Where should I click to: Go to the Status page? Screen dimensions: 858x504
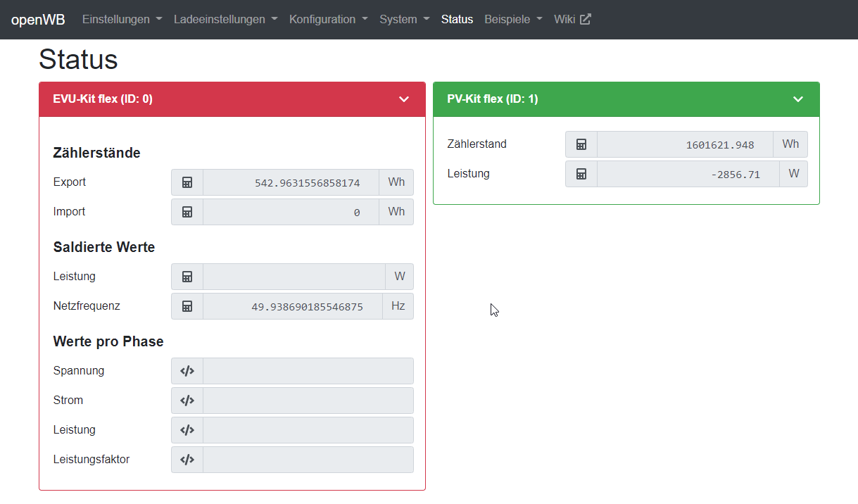457,20
